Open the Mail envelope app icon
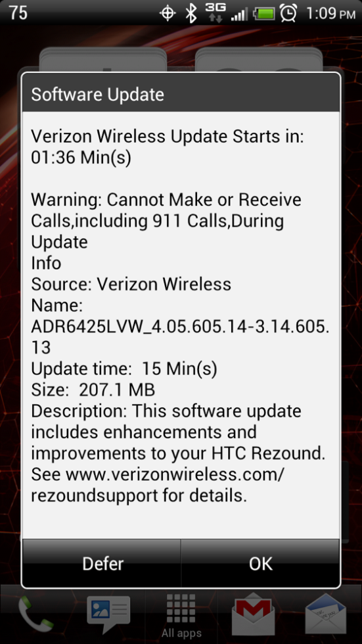Image resolution: width=362 pixels, height=644 pixels. 326,613
